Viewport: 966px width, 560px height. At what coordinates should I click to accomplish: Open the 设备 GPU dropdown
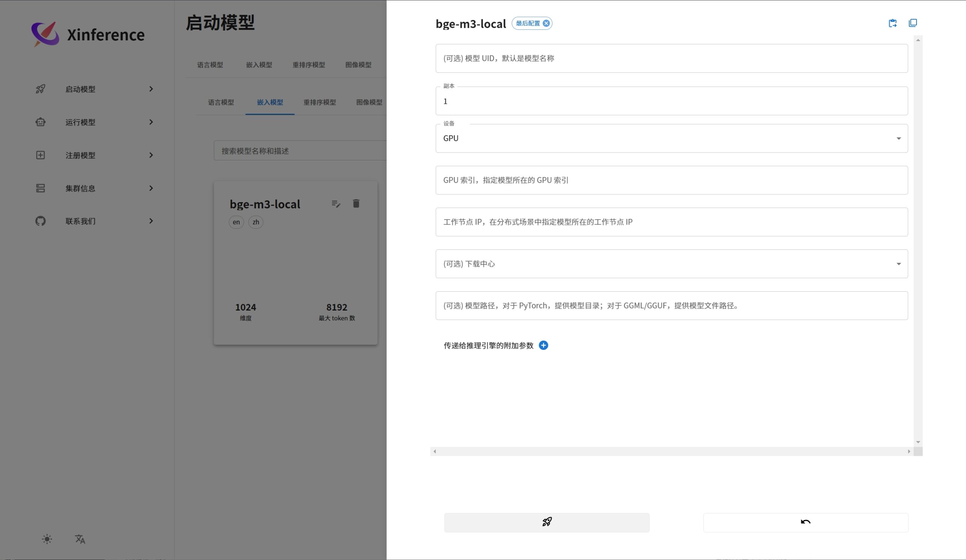pyautogui.click(x=672, y=138)
